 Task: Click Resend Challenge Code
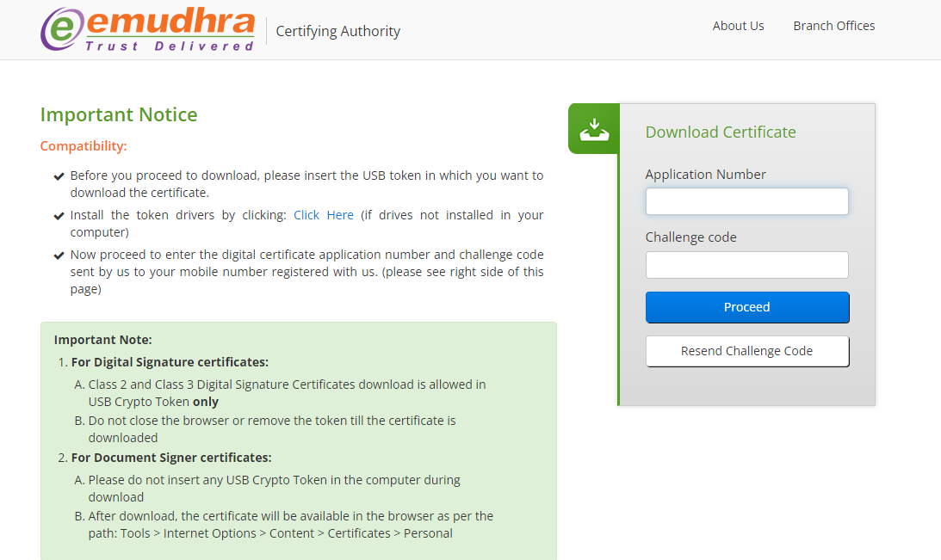point(746,351)
